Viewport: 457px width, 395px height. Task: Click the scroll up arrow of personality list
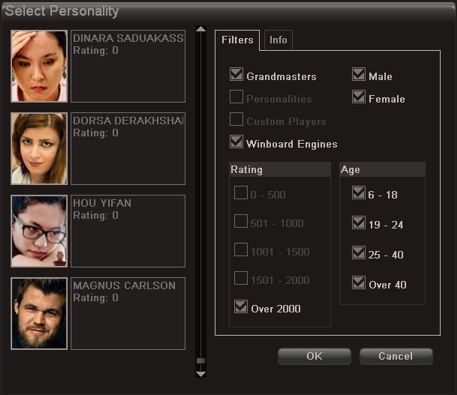coord(201,29)
